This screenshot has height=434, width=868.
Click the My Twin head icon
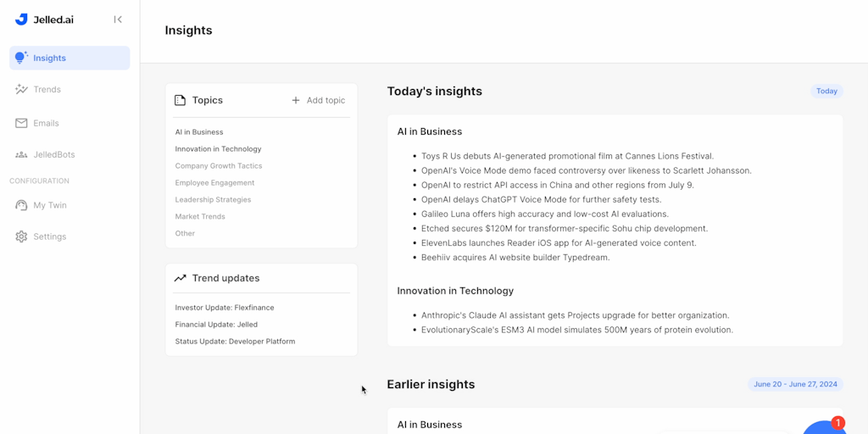tap(22, 205)
